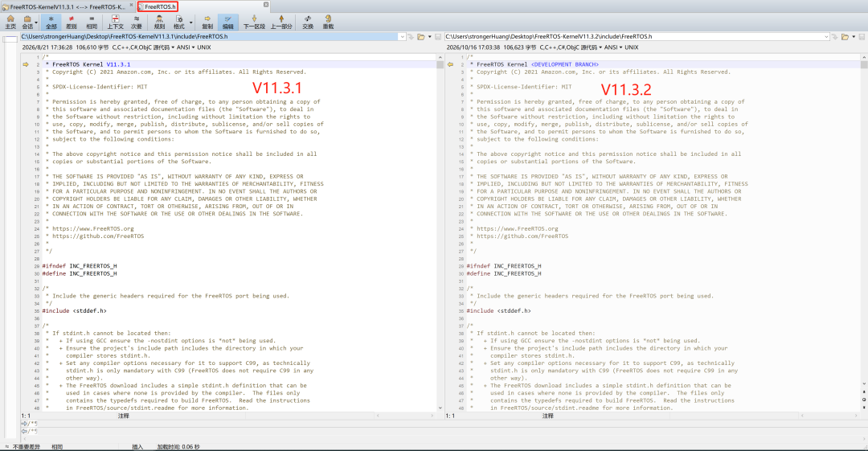Screen dimensions: 868x451
Task: Click the 重载 (Reload) toolbar icon
Action: point(328,23)
